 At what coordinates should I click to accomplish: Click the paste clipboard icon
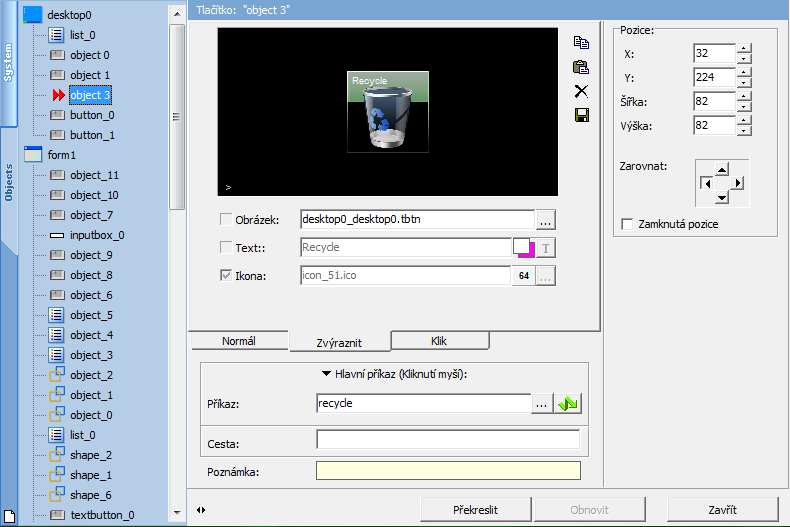coord(581,67)
